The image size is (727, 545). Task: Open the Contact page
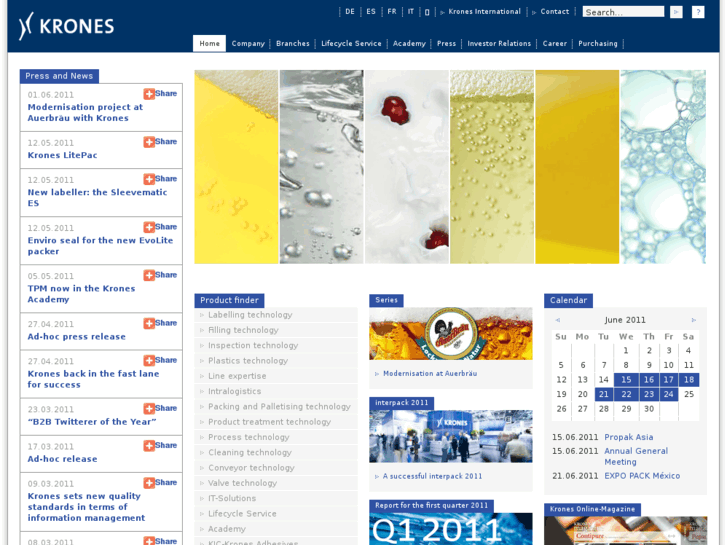point(555,12)
